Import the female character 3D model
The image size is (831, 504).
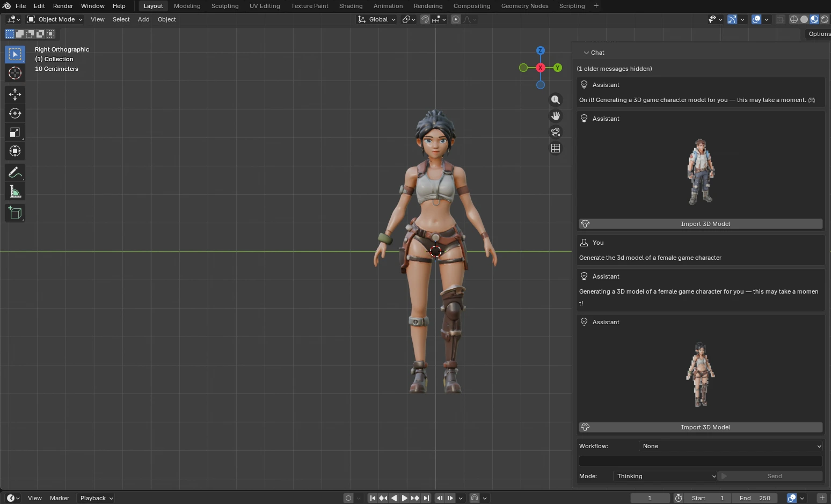point(701,427)
